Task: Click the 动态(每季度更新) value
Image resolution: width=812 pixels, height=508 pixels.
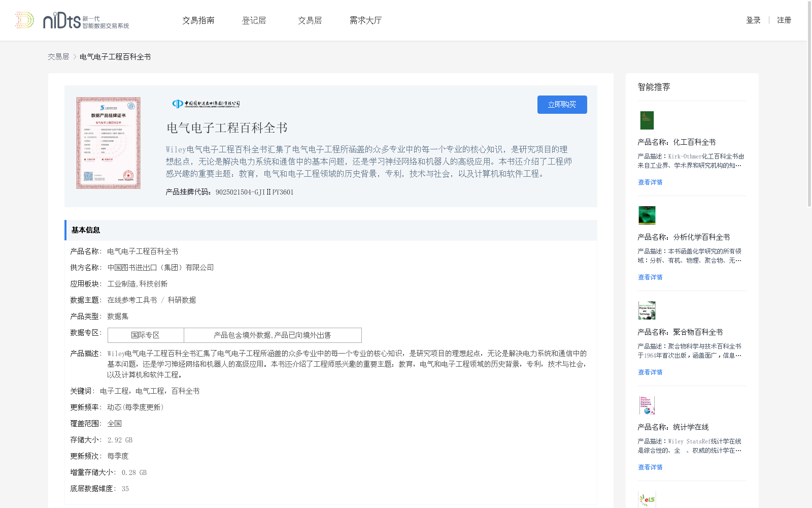Action: (x=136, y=407)
